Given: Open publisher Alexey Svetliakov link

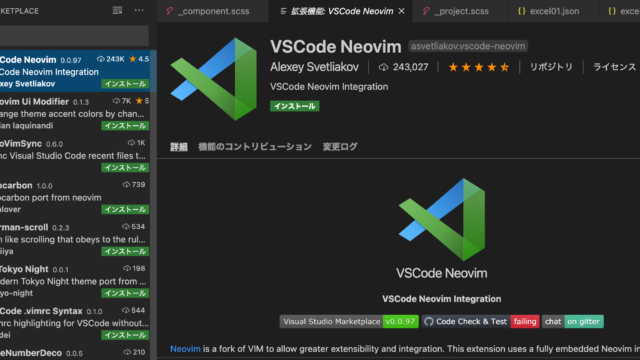Looking at the screenshot, I should point(314,67).
